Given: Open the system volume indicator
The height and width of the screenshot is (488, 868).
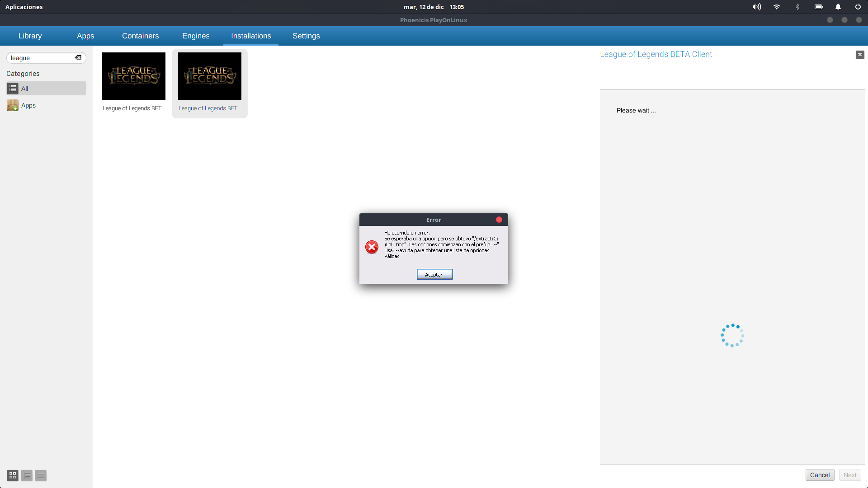Looking at the screenshot, I should point(756,7).
